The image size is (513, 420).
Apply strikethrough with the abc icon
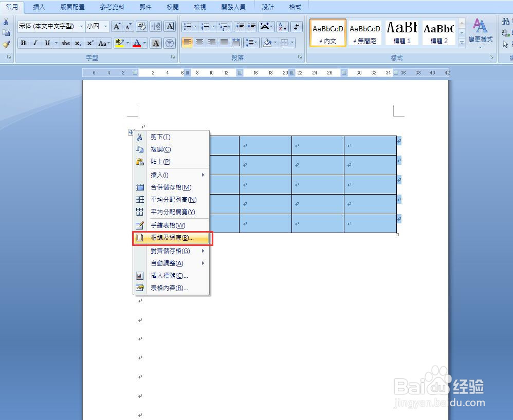point(65,43)
